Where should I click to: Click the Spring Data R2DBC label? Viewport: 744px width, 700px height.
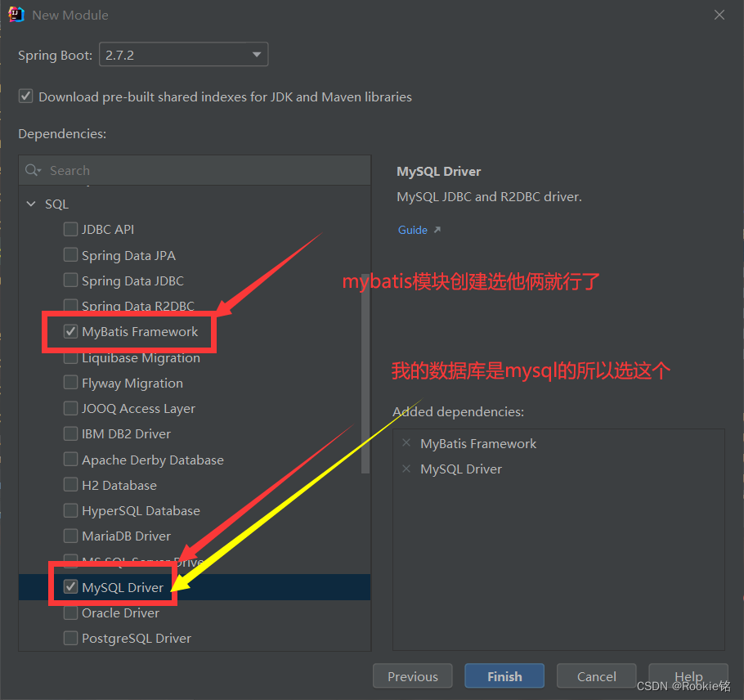point(138,306)
